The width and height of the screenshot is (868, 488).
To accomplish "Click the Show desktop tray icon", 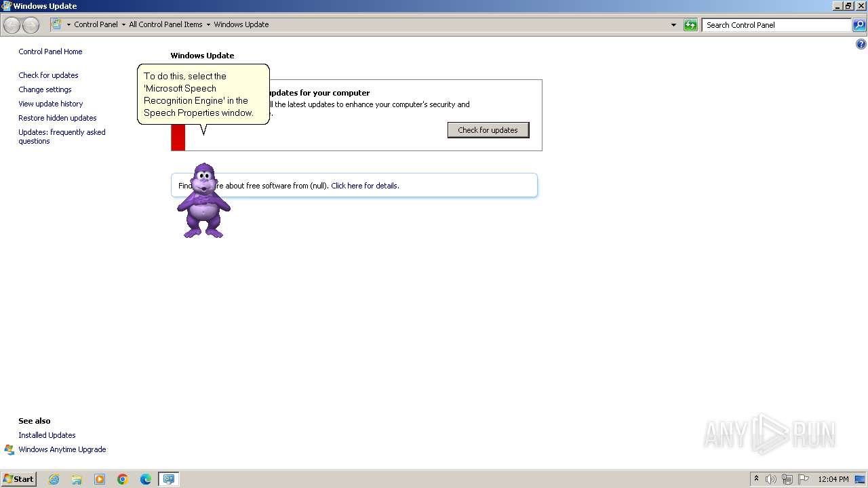I will [861, 479].
